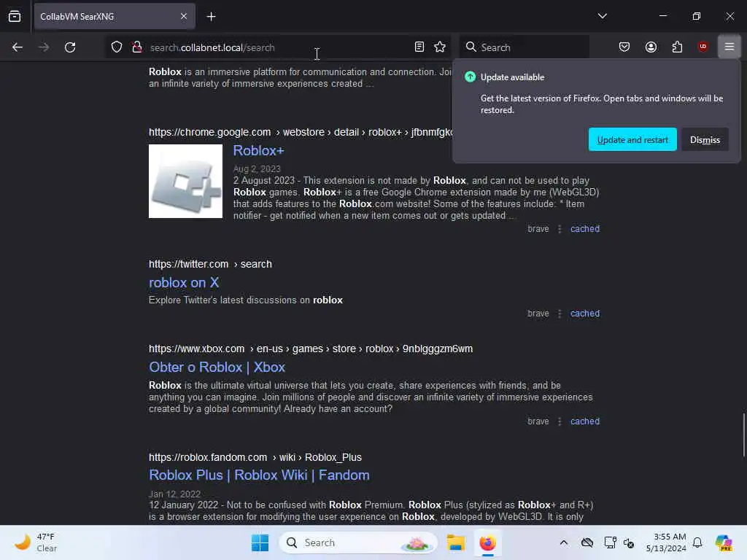Screen dimensions: 747x560
Task: Click the magnifier icon in Firefox search box
Action: (471, 47)
